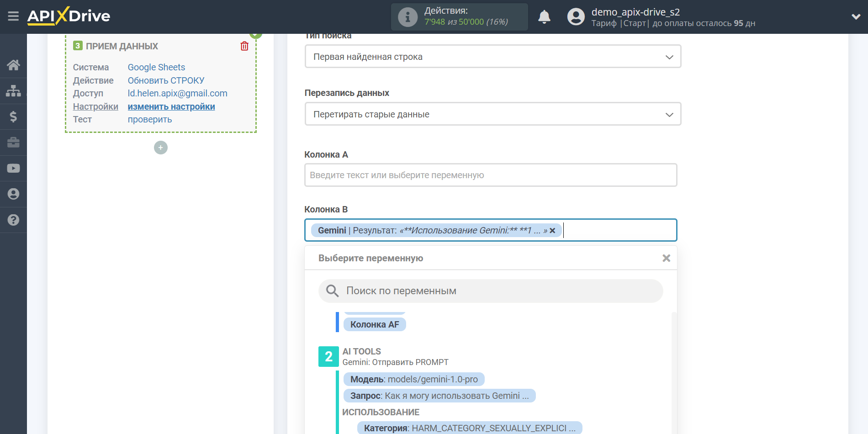Viewport: 868px width, 434px height.
Task: Open Google Sheets system link
Action: (156, 67)
